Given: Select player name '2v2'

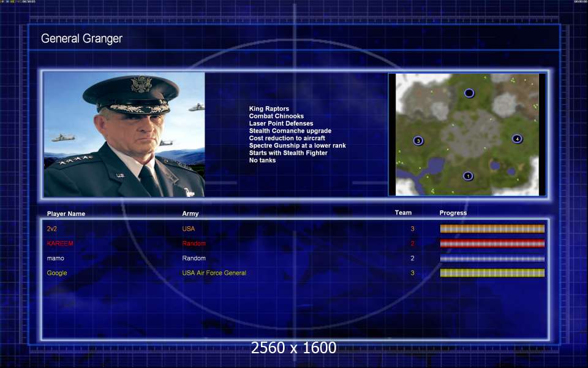Looking at the screenshot, I should tap(51, 229).
